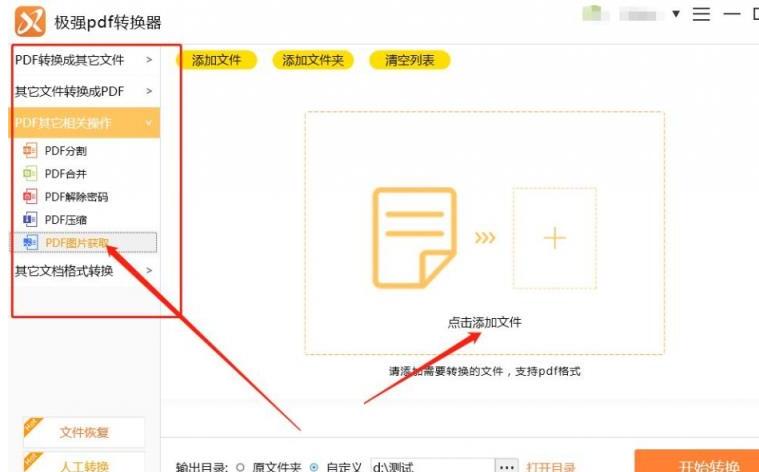Click the 添加文件夹 button
759x472 pixels.
click(313, 61)
